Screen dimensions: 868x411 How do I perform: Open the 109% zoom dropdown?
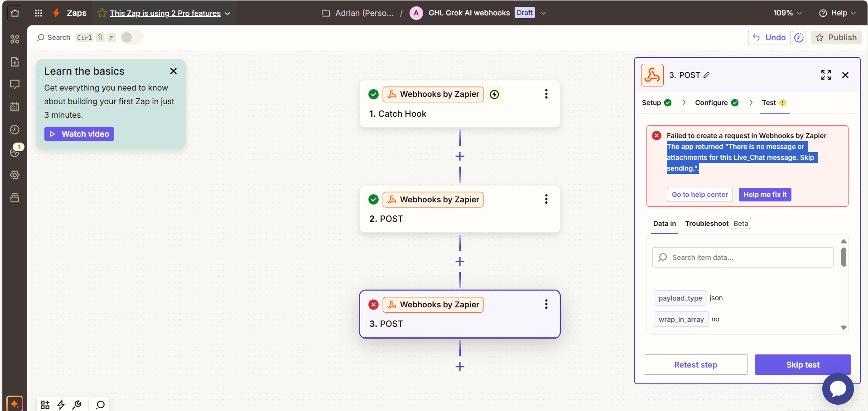pyautogui.click(x=787, y=13)
